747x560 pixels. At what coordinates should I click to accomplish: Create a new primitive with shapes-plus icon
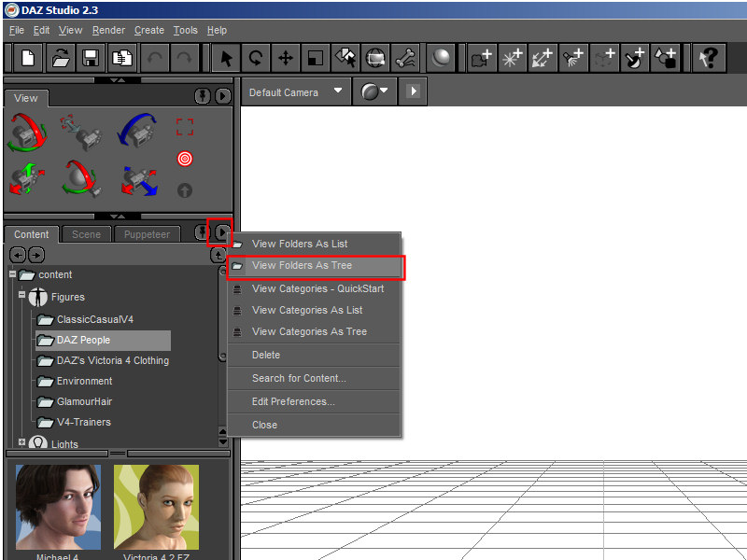[x=666, y=58]
